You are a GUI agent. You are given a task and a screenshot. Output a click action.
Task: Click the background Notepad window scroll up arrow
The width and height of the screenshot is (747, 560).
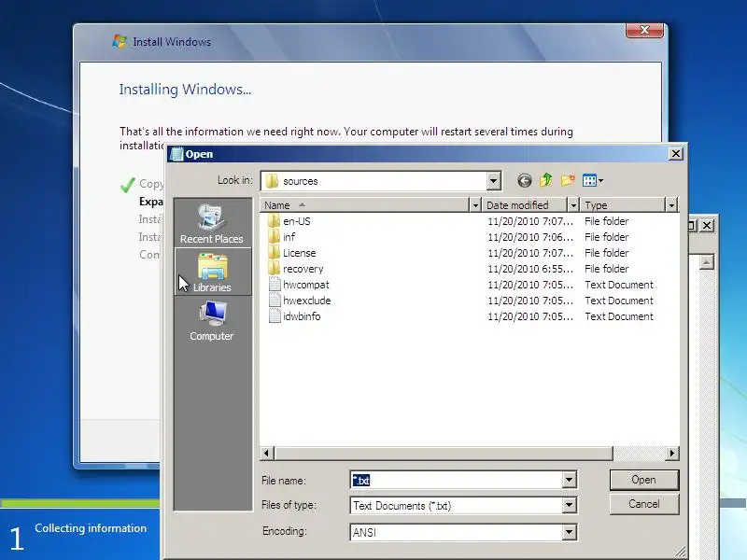707,262
